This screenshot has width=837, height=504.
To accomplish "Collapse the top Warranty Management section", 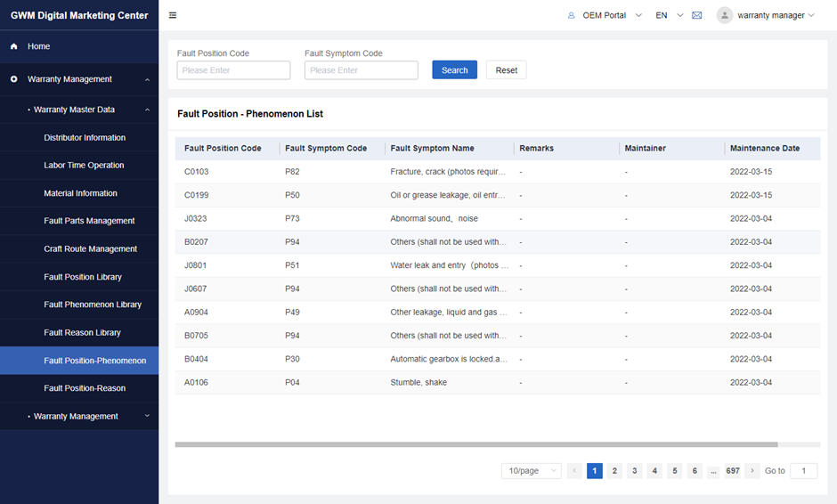I will click(147, 79).
